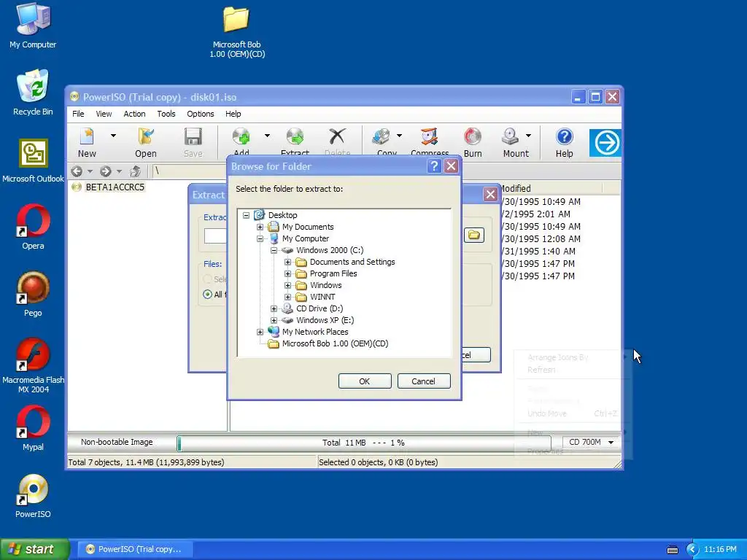Screen dimensions: 747x560
Task: Open Microsoft Outlook desktop icon
Action: point(33,160)
